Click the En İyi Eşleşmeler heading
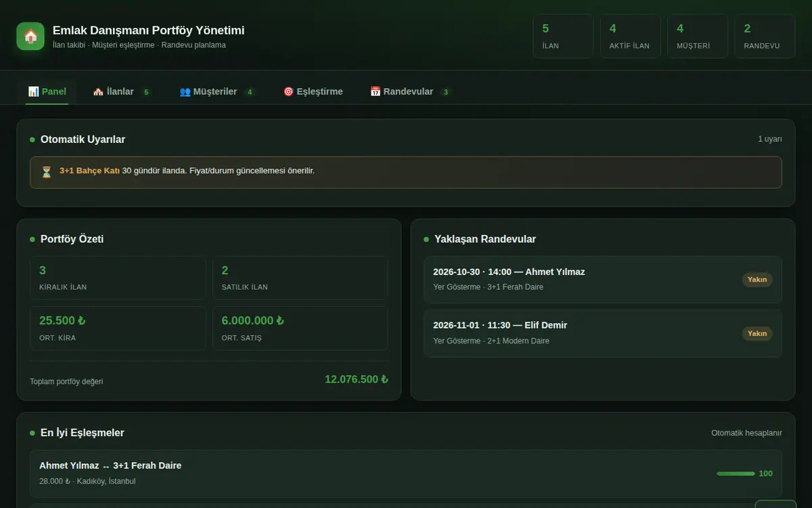The width and height of the screenshot is (812, 508). pyautogui.click(x=82, y=433)
